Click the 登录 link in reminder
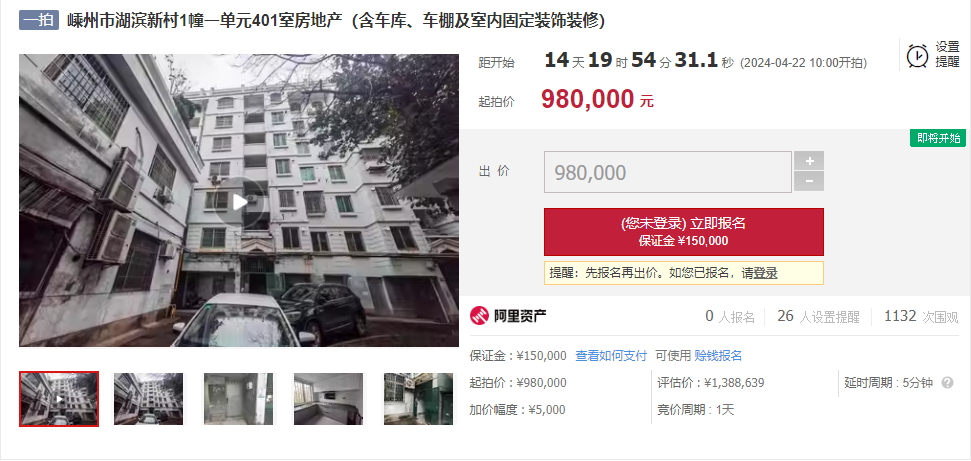This screenshot has width=971, height=461. pyautogui.click(x=765, y=273)
